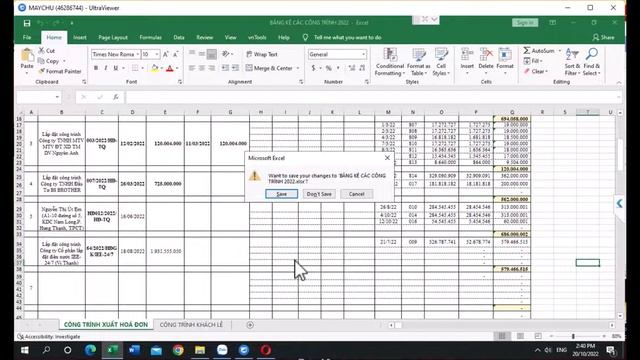Screen dimensions: 640x360
Task: Select the Format Painter tool
Action: [x=60, y=71]
